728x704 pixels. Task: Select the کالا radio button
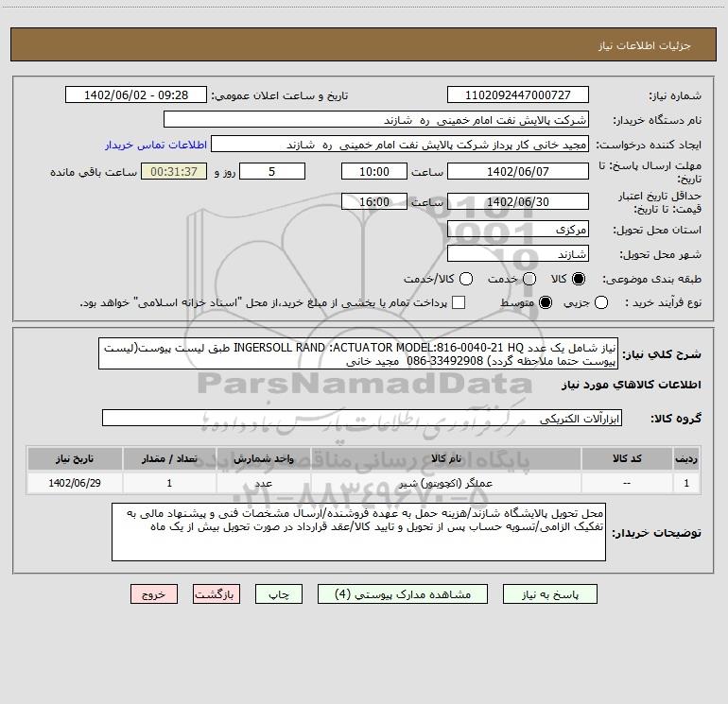(579, 279)
